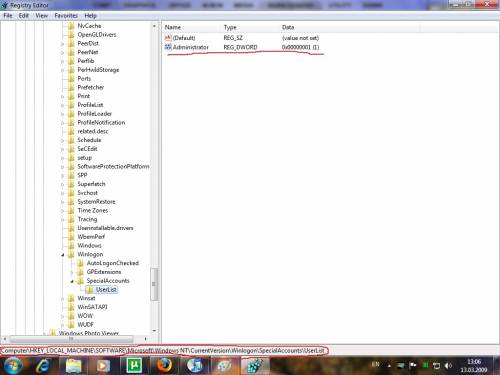500x375 pixels.
Task: Select the Administrator DWORD value icon
Action: tap(168, 47)
